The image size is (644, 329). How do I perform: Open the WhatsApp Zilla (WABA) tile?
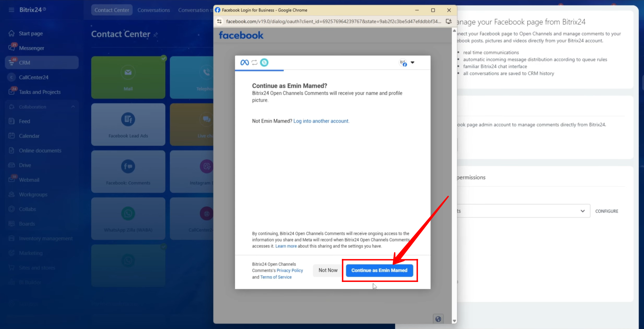(x=128, y=219)
